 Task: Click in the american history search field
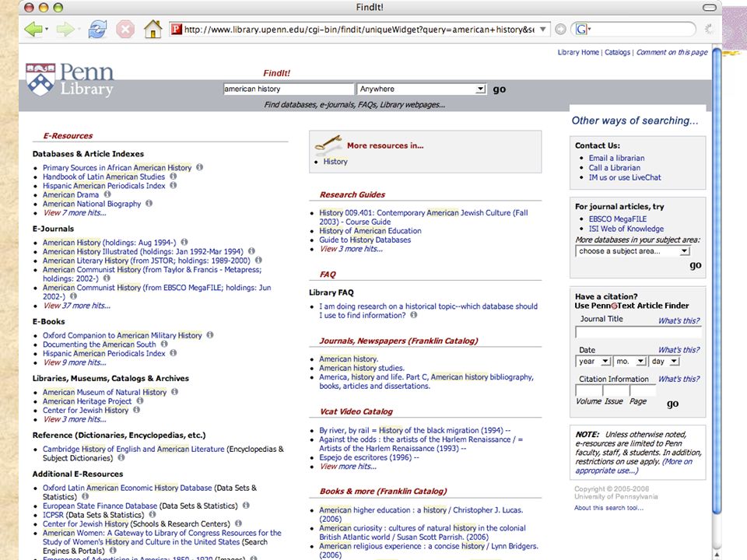pos(289,89)
